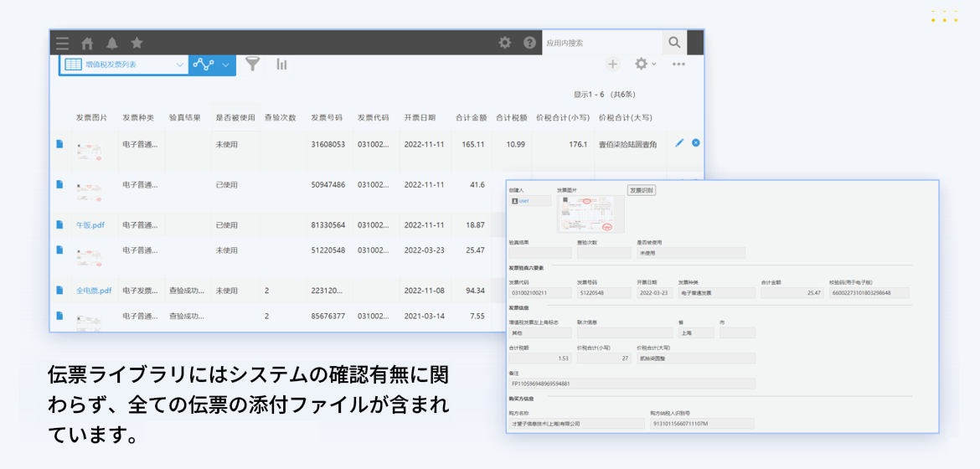Click 发票号码 field 51220548 in detail

tap(604, 292)
